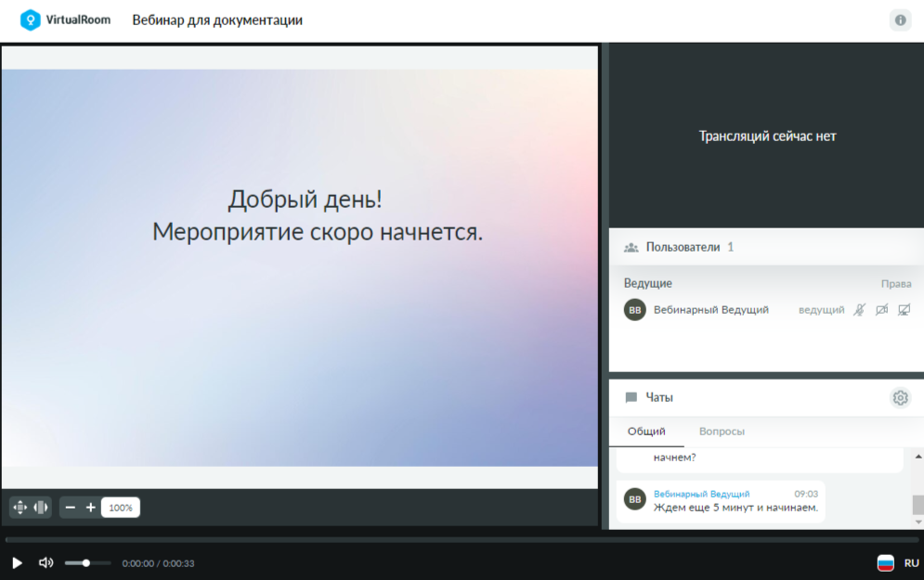This screenshot has height=580, width=924.
Task: Click the fit-to-screen move icon
Action: click(x=20, y=508)
